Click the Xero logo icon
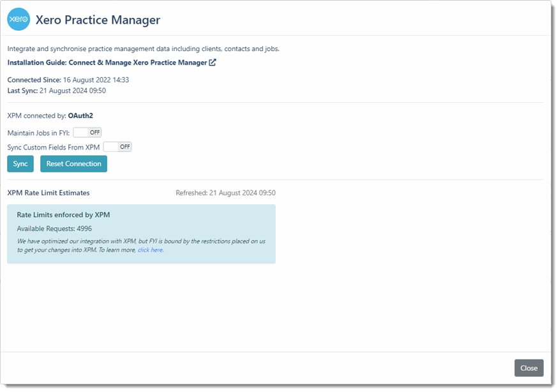This screenshot has height=392, width=559. tap(19, 20)
